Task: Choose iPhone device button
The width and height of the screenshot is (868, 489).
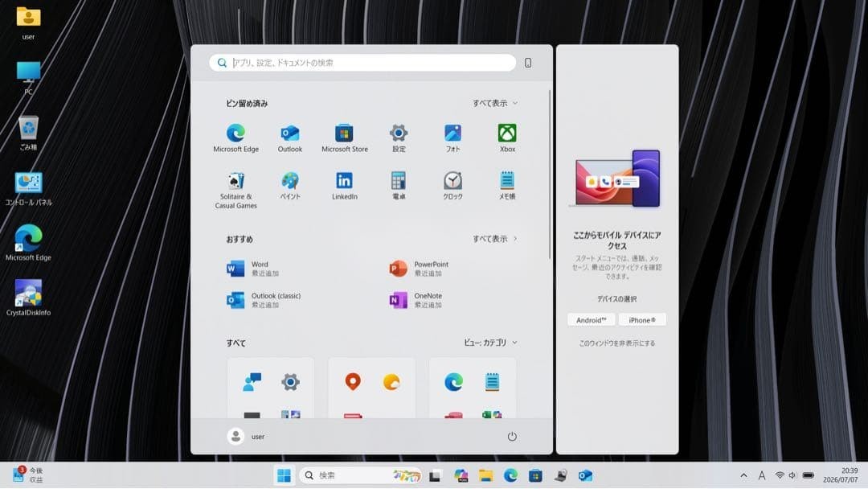Action: [642, 320]
